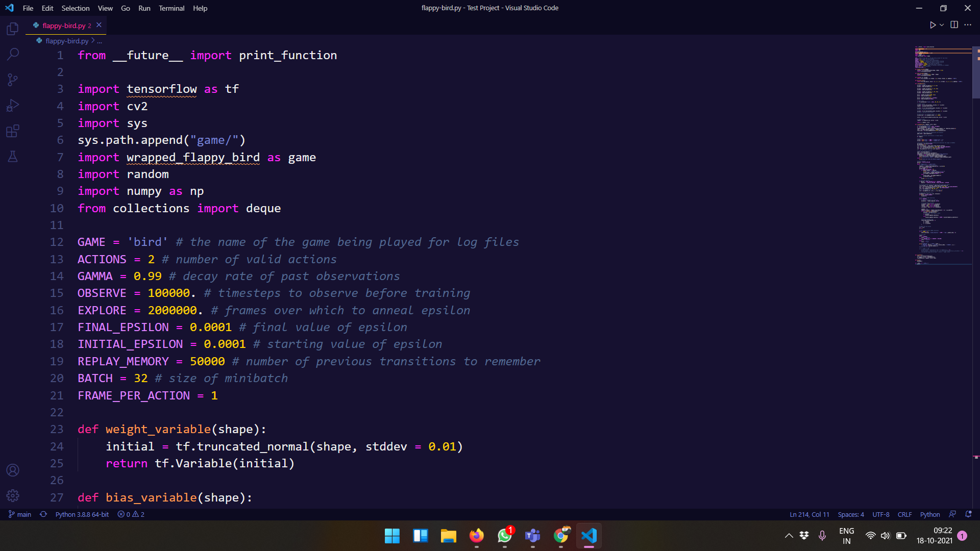
Task: Open the Run and Debug view
Action: tap(13, 105)
